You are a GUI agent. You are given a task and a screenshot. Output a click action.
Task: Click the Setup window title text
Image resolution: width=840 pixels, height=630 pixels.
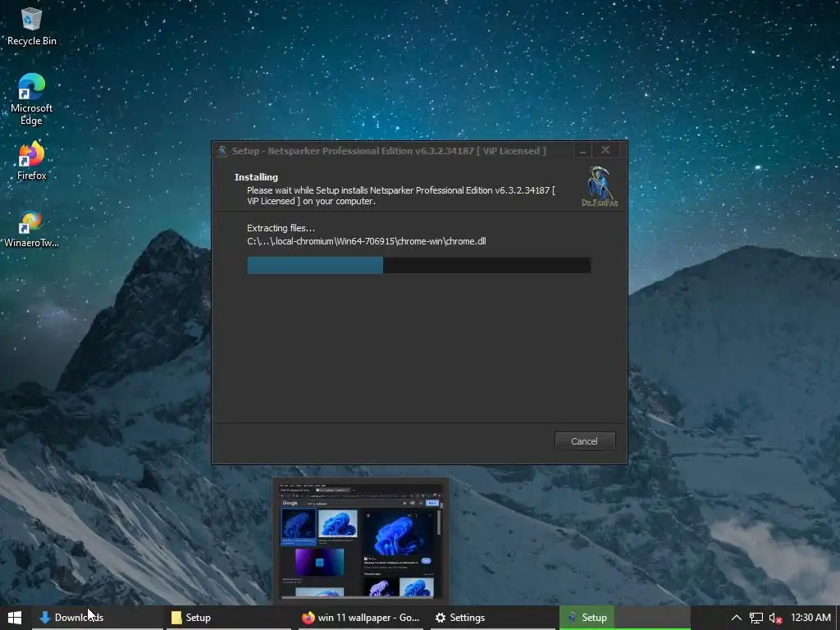tap(389, 151)
